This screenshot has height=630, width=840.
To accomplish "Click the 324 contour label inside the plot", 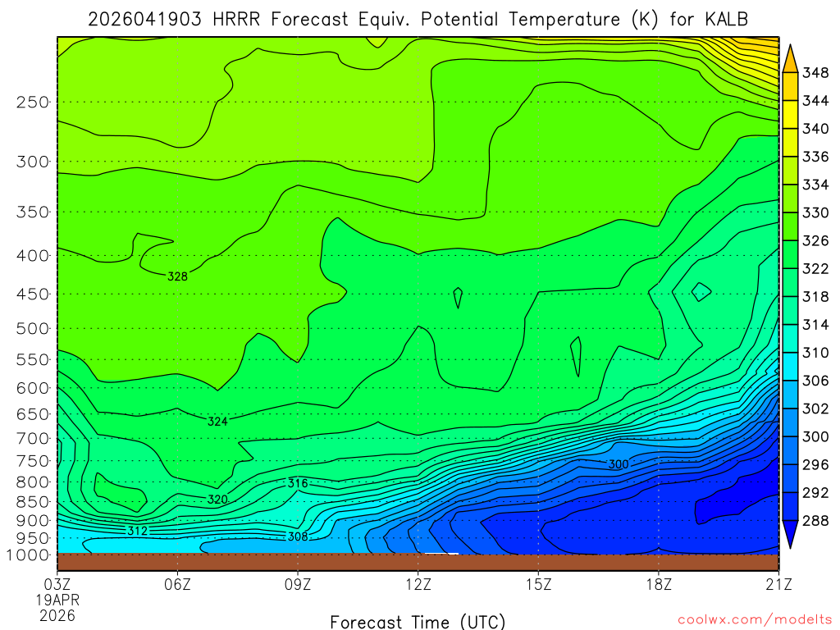I will [217, 422].
